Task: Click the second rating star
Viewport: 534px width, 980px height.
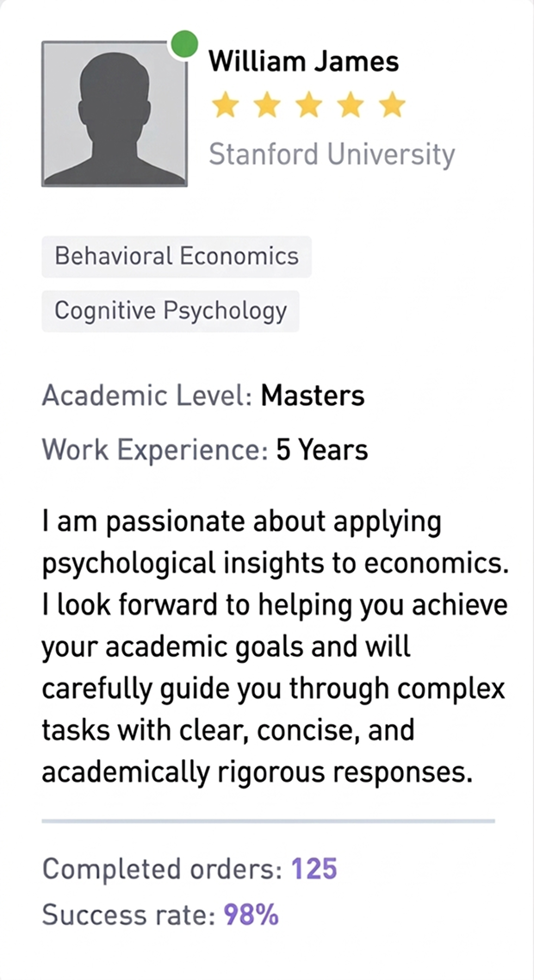Action: pyautogui.click(x=267, y=105)
